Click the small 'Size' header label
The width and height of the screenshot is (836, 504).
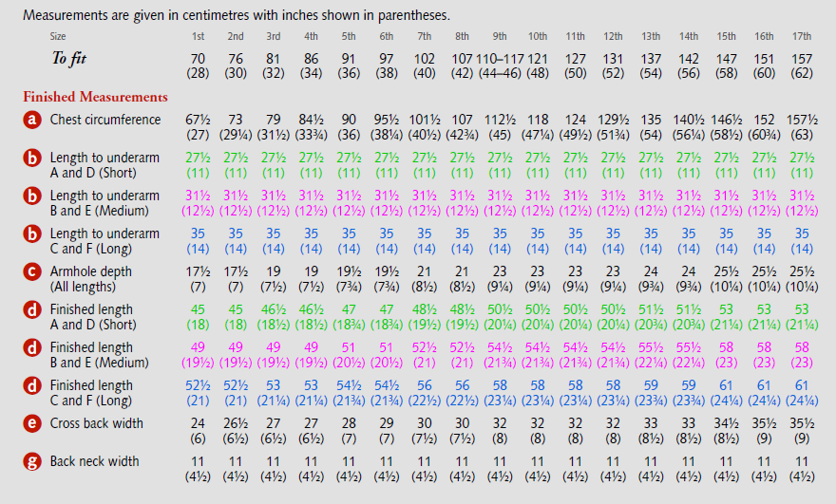[58, 36]
